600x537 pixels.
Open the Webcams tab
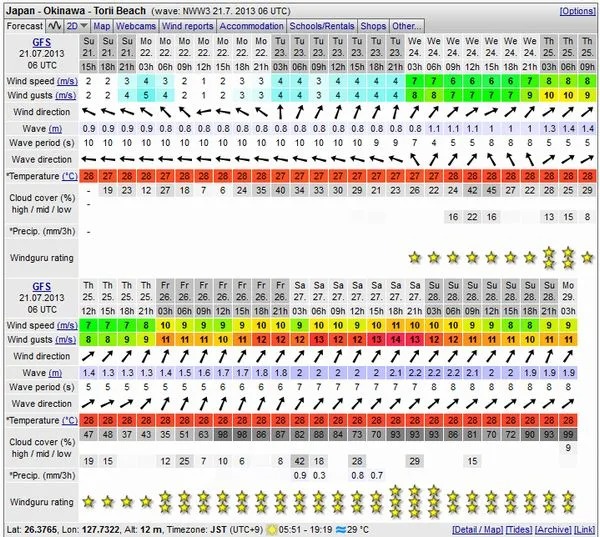click(x=136, y=26)
